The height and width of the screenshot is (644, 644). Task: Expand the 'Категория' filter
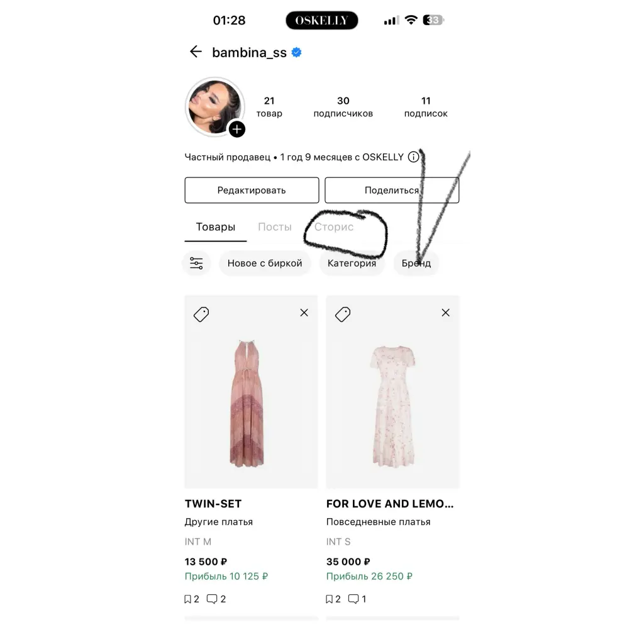352,264
